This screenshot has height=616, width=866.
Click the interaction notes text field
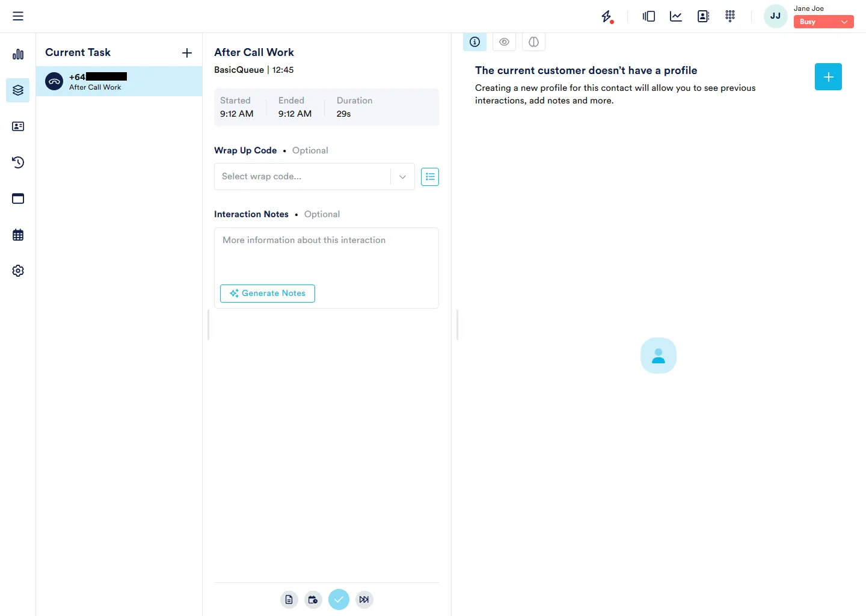point(327,253)
